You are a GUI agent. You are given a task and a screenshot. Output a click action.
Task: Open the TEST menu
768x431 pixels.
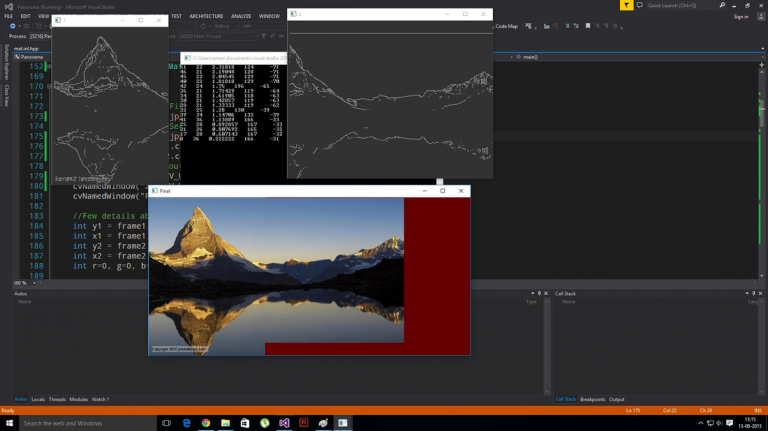176,16
